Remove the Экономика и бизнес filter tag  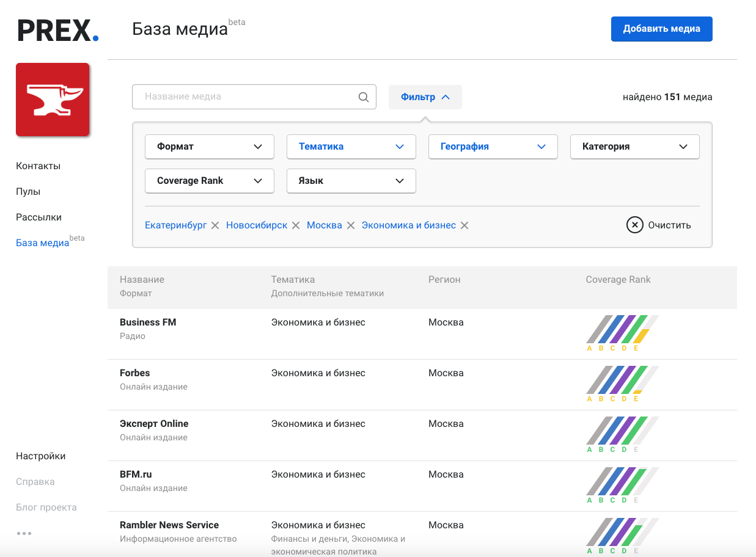[x=464, y=225]
